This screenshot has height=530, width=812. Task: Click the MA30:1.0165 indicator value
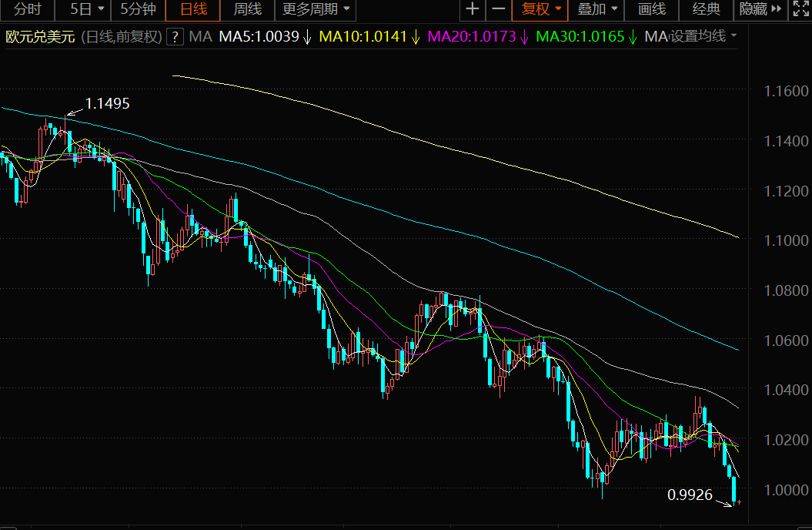tap(586, 37)
